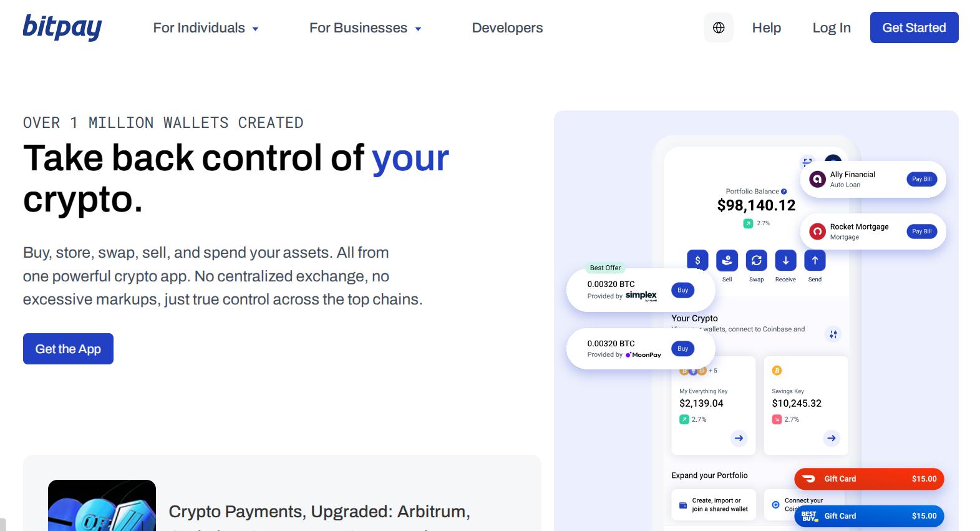980x531 pixels.
Task: Click the Get Started button
Action: coord(914,27)
